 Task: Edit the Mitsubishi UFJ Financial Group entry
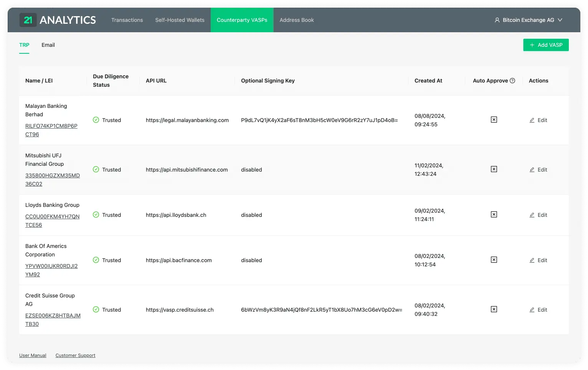click(538, 170)
